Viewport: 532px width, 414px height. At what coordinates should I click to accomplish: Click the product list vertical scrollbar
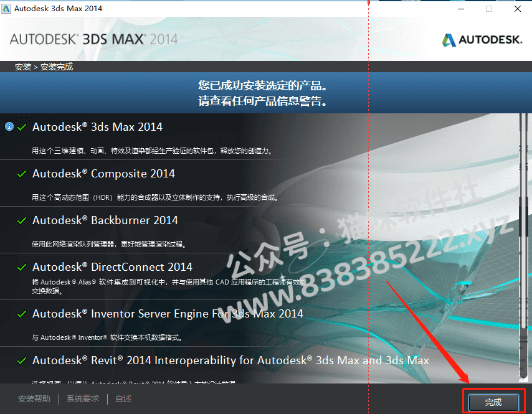pyautogui.click(x=523, y=248)
